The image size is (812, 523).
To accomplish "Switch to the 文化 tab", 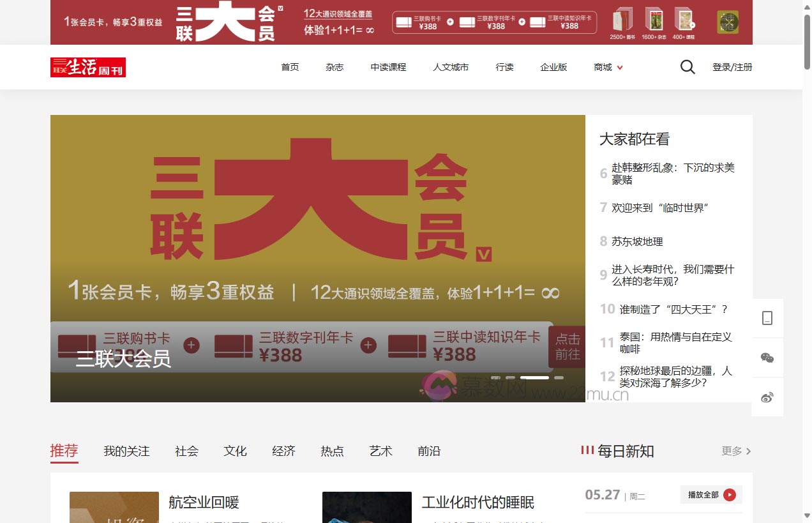I will 235,451.
